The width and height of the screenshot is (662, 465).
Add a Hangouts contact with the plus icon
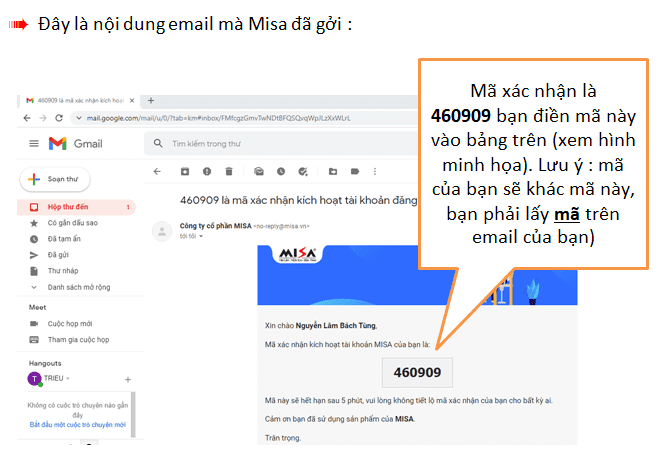[x=127, y=380]
